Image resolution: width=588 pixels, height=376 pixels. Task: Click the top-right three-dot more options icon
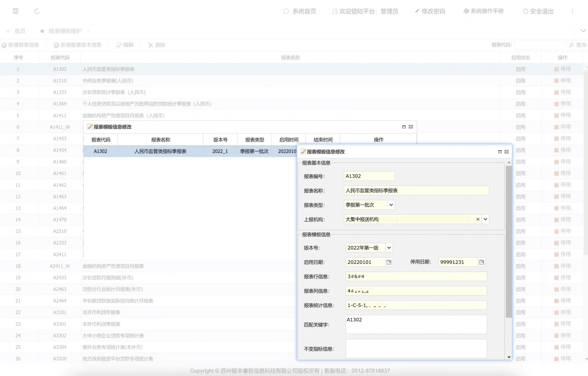[x=572, y=11]
